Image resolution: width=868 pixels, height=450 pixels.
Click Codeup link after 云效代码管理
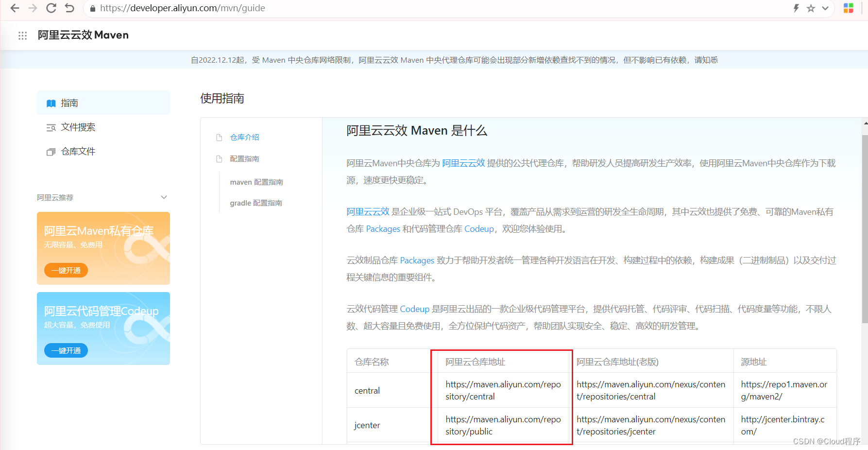coord(414,309)
